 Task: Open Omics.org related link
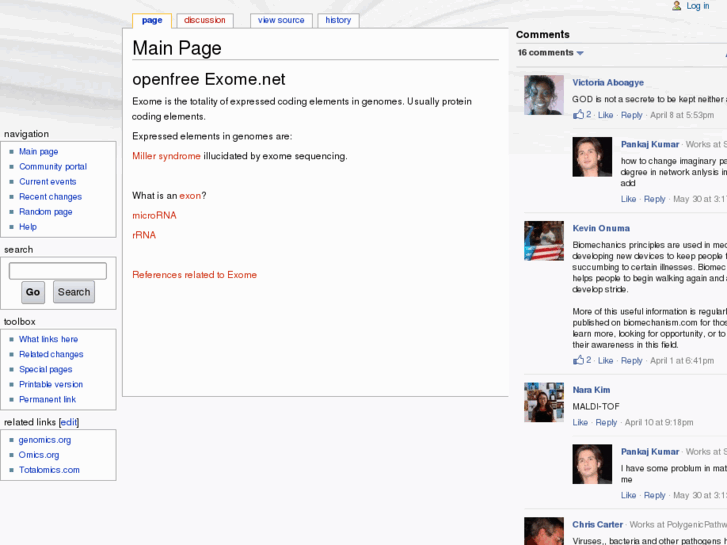[x=39, y=455]
